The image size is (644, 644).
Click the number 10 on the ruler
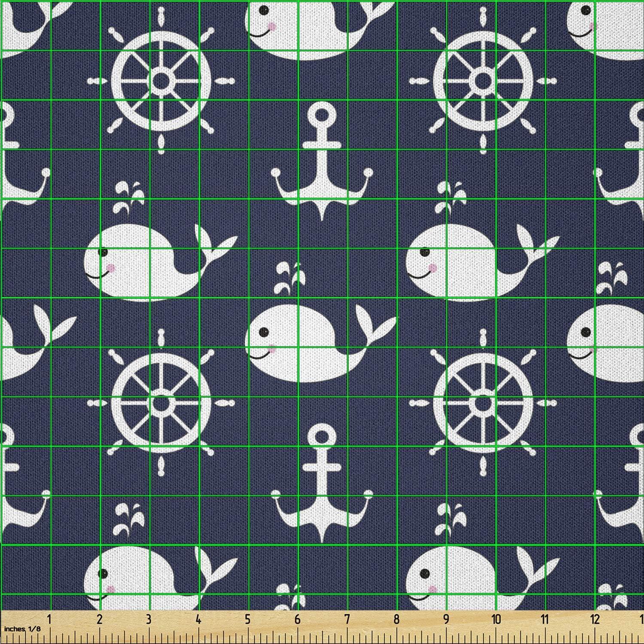click(x=496, y=620)
